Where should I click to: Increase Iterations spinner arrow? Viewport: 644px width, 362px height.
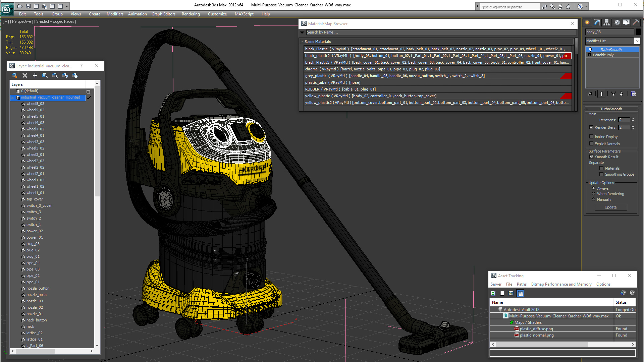point(633,119)
